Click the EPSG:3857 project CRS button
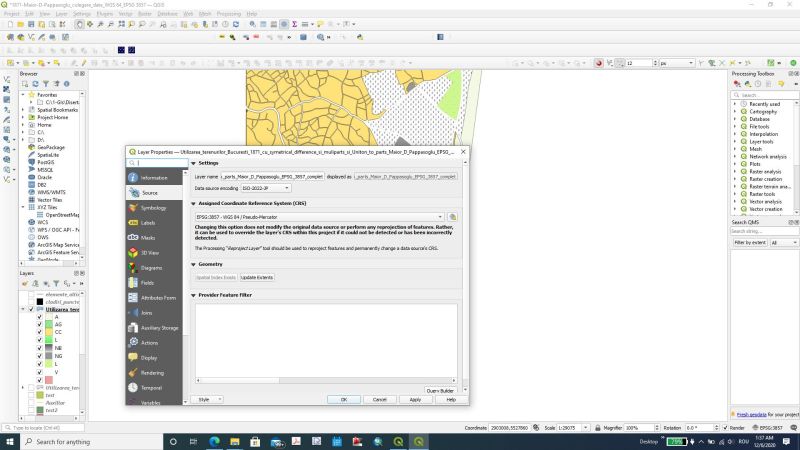800x450 pixels. pyautogui.click(x=768, y=428)
